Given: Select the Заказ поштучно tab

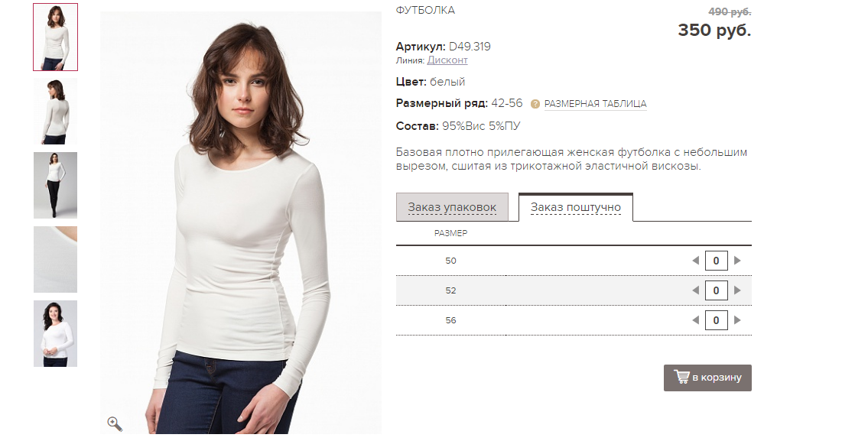Looking at the screenshot, I should (x=576, y=207).
